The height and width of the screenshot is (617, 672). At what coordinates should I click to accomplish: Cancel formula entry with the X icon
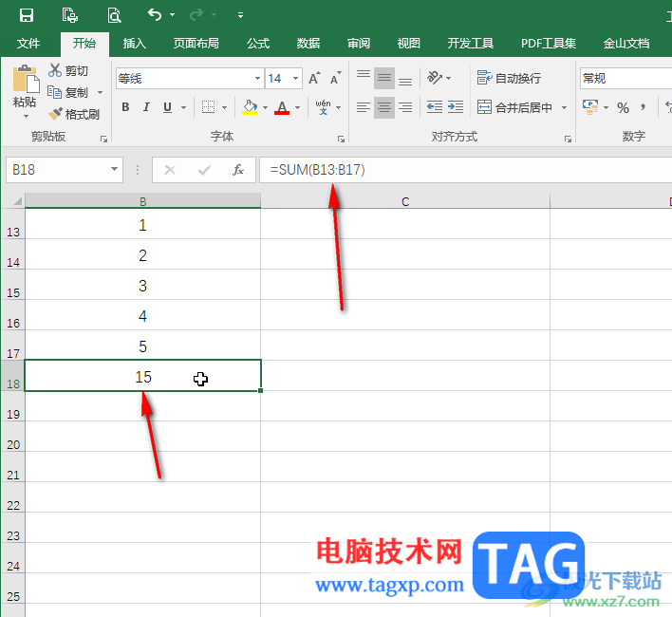[x=170, y=170]
